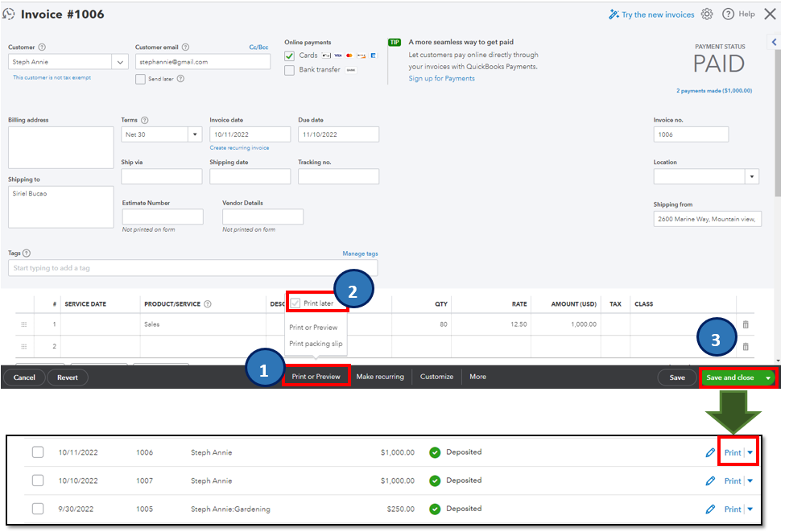Delete line 1 with the trash icon
This screenshot has width=785, height=532.
pos(745,325)
